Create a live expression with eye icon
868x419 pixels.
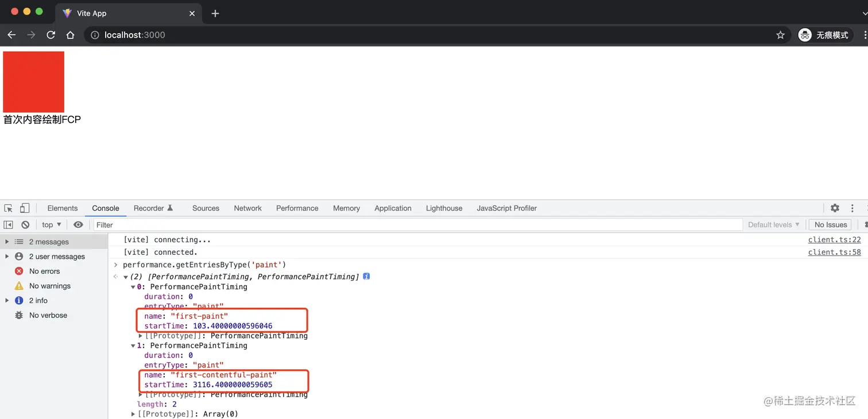79,225
